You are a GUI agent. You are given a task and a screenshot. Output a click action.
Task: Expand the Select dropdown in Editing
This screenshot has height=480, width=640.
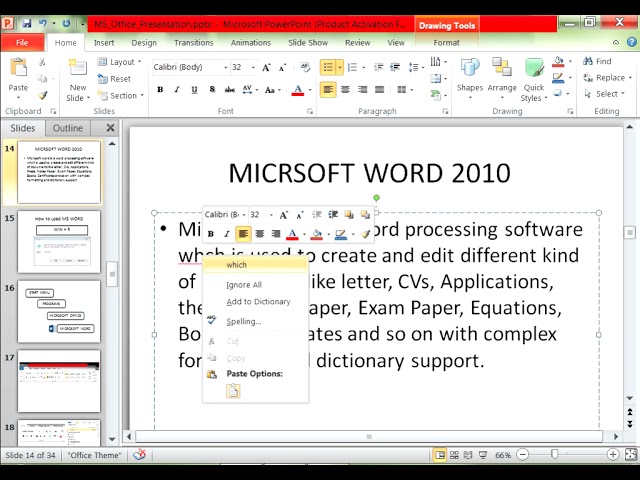[x=605, y=94]
